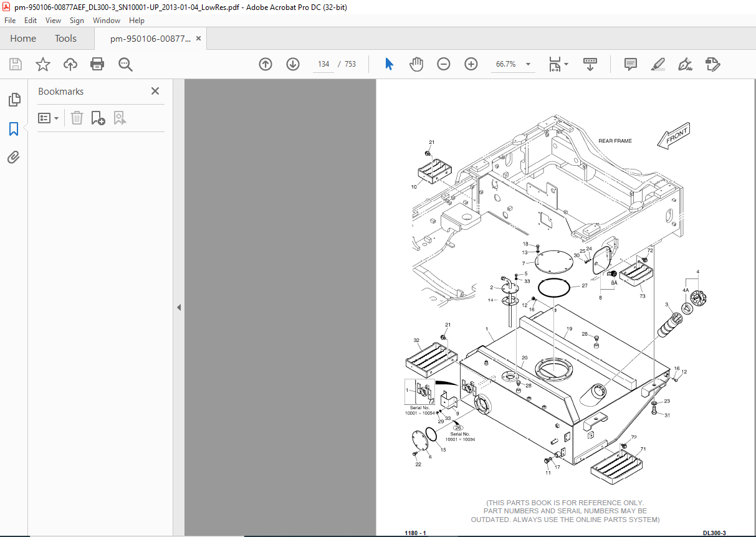
Task: Toggle the Bookmarks sidebar panel icon
Action: [x=14, y=129]
